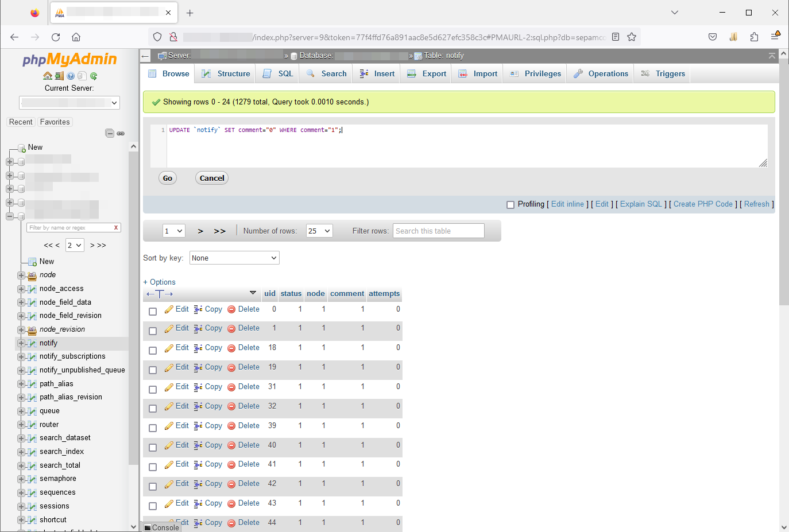The width and height of the screenshot is (789, 532).
Task: Click the link with main panel icon
Action: tap(121, 133)
